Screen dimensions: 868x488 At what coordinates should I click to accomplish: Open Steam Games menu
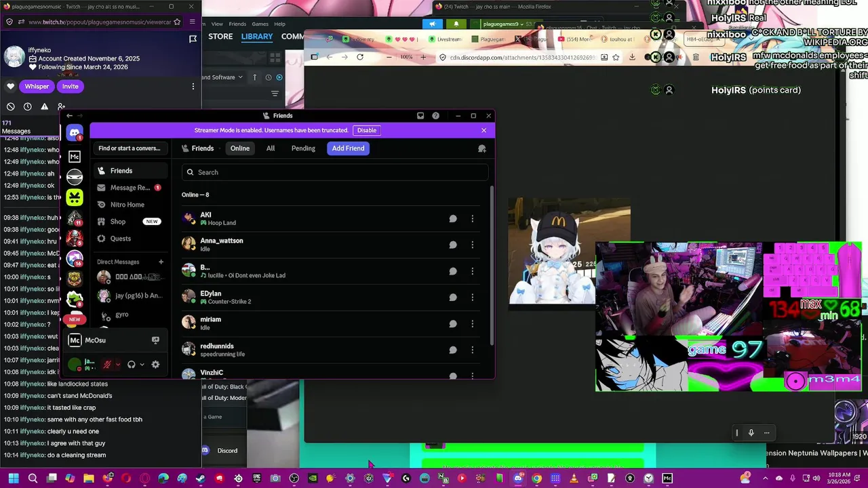click(260, 24)
